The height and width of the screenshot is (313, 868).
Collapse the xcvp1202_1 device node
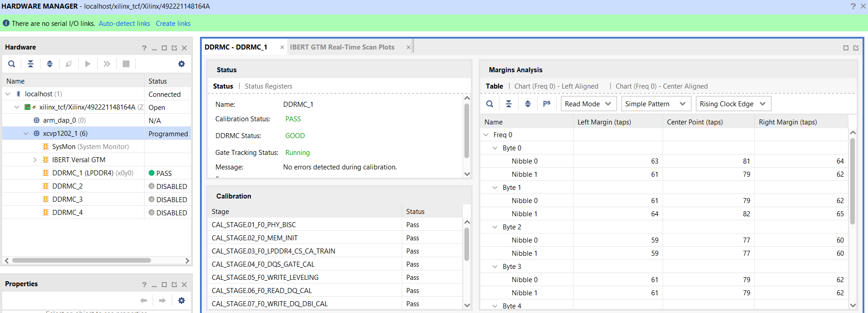(26, 134)
